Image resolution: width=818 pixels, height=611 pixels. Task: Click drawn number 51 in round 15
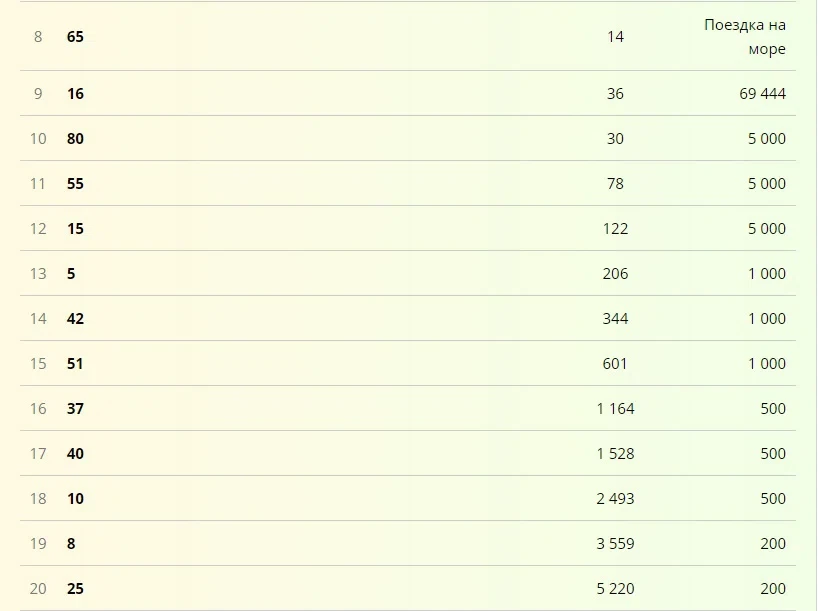tap(75, 364)
